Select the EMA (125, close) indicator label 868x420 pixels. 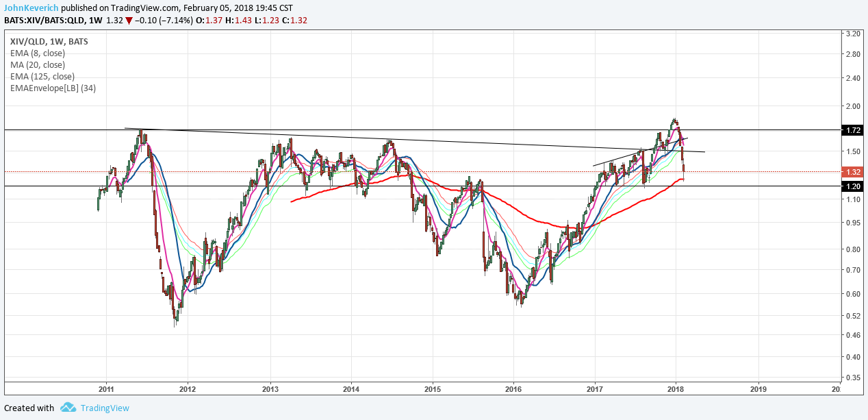click(42, 76)
